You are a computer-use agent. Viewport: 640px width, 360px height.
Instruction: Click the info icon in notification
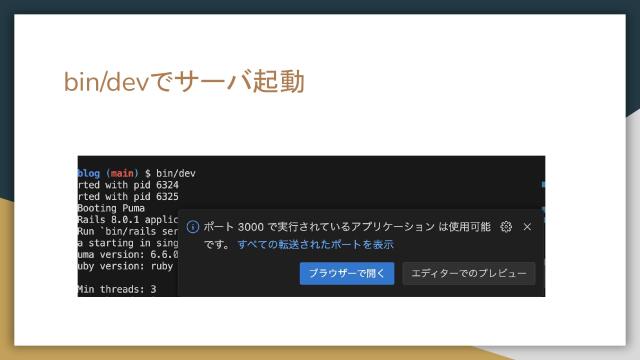[x=193, y=227]
